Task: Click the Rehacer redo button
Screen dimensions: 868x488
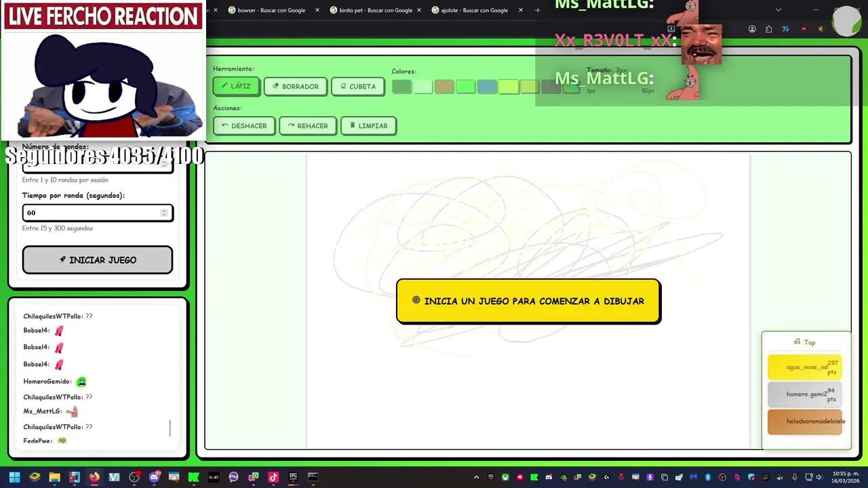Action: 308,125
